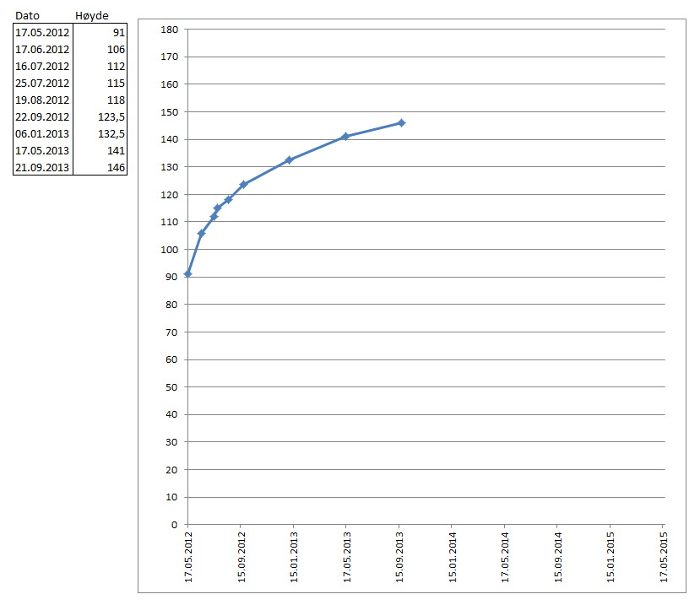
Task: Select the Høyde column header
Action: tap(91, 16)
